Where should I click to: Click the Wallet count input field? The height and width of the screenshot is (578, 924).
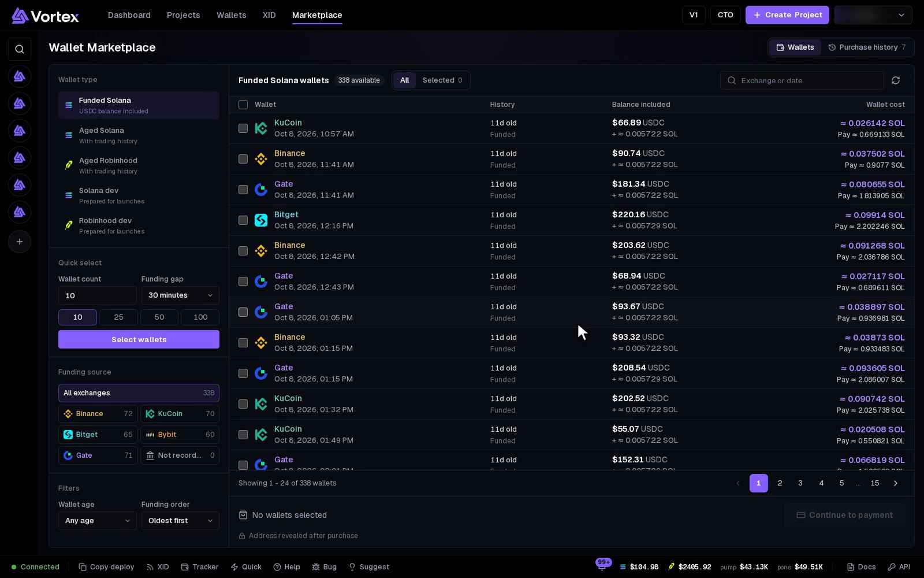pos(97,295)
